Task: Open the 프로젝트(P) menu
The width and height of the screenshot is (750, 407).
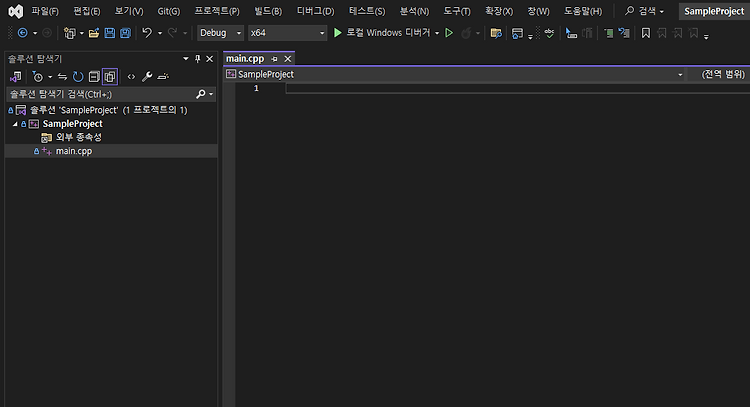Action: pos(217,11)
